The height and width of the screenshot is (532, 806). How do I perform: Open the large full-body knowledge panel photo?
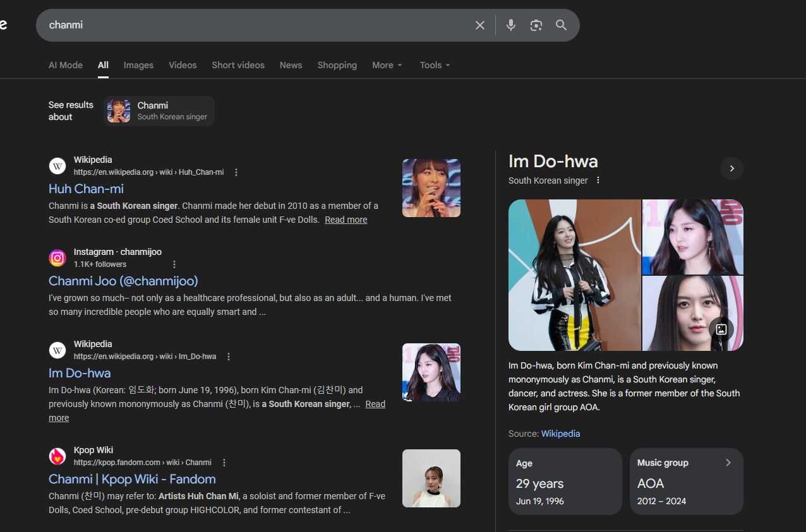pos(575,275)
